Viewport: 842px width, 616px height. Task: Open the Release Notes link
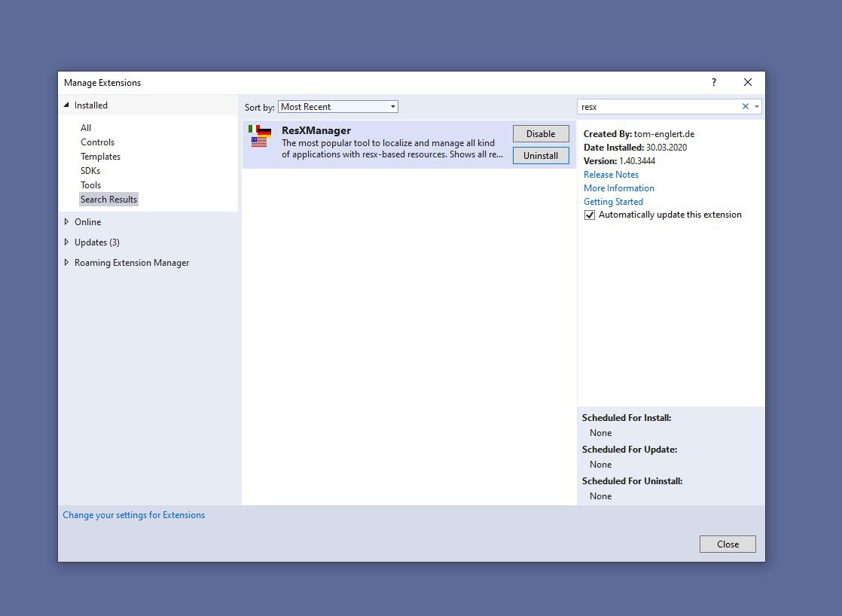point(611,175)
